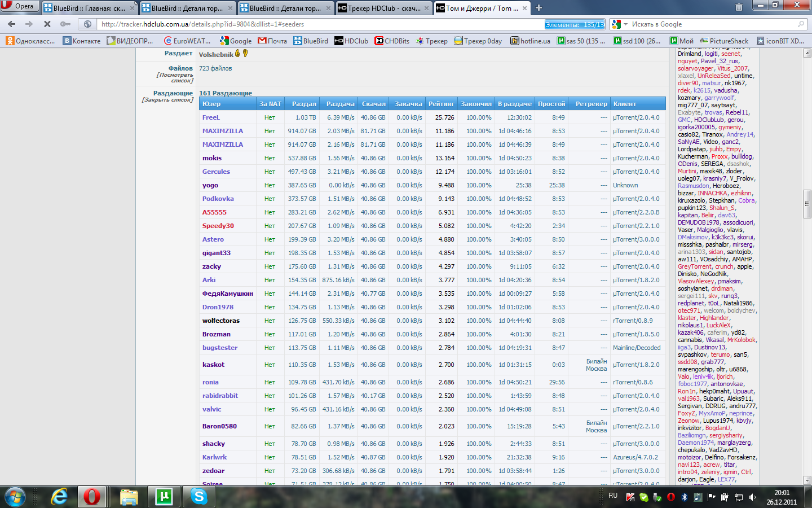Click the globe site info badge
This screenshot has height=508, width=812.
point(87,24)
